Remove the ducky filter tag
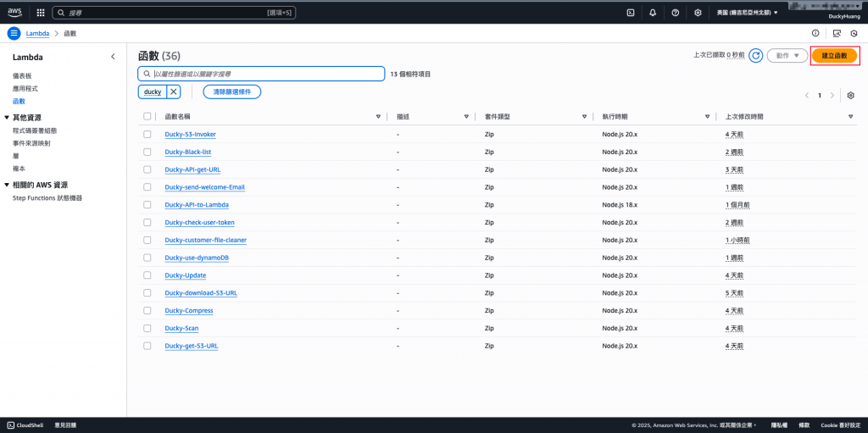This screenshot has height=433, width=868. [x=173, y=92]
